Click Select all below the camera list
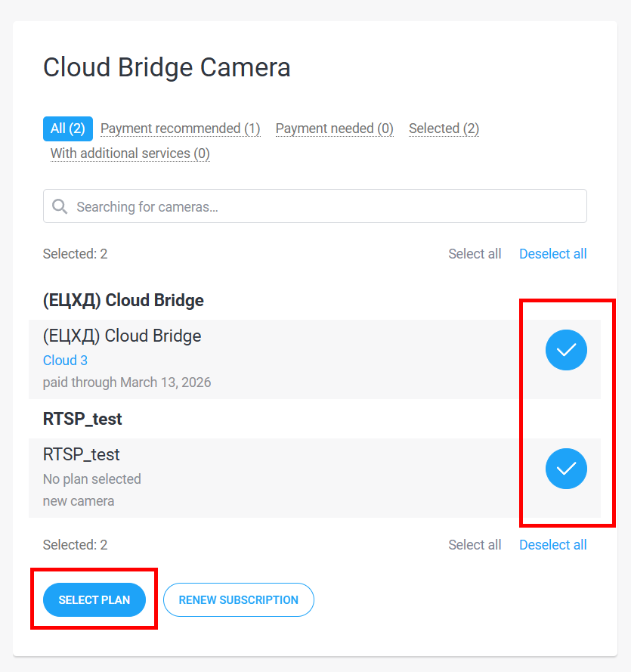 [x=475, y=545]
